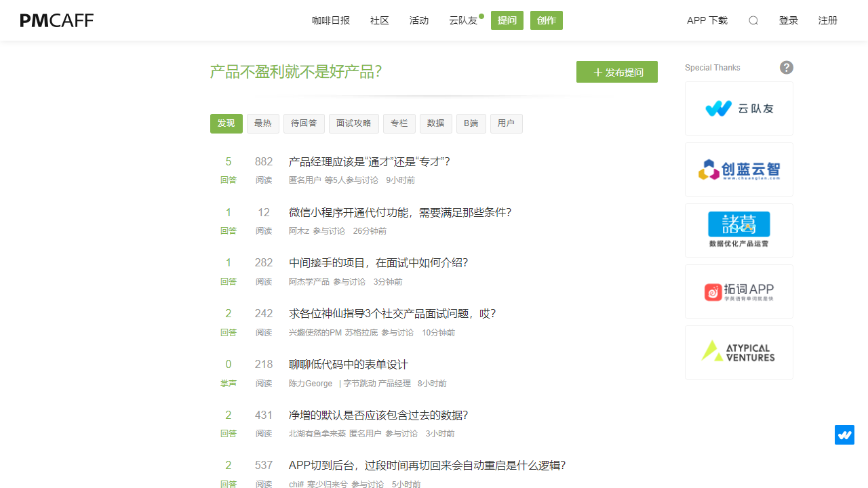Click the author name 阿杰学产品
Viewport: 868px width, 488px height.
(309, 282)
